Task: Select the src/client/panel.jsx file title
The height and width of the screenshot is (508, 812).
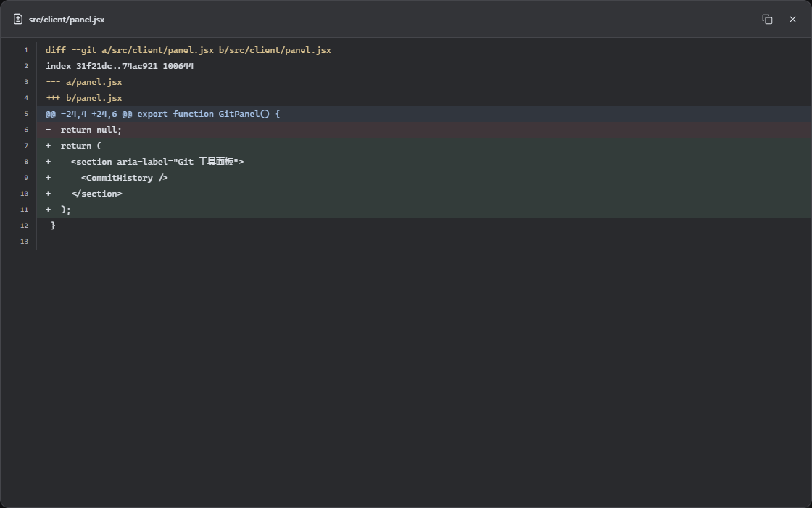Action: pyautogui.click(x=67, y=19)
